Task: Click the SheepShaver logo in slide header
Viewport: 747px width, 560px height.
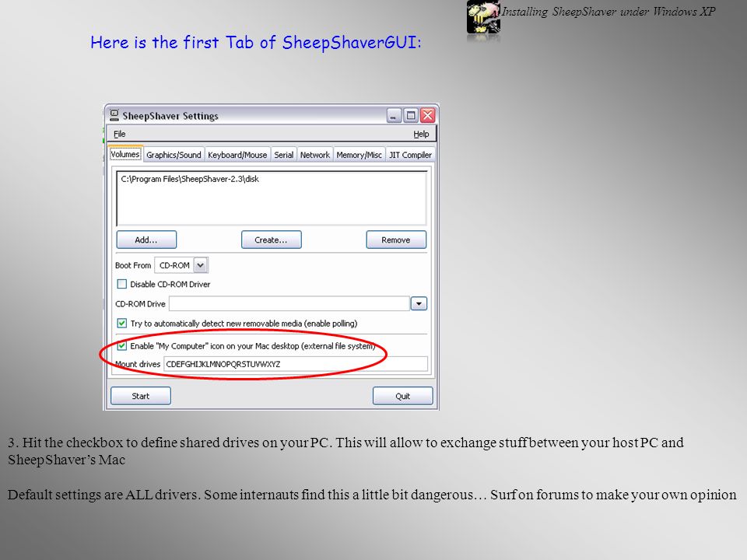Action: click(x=483, y=17)
